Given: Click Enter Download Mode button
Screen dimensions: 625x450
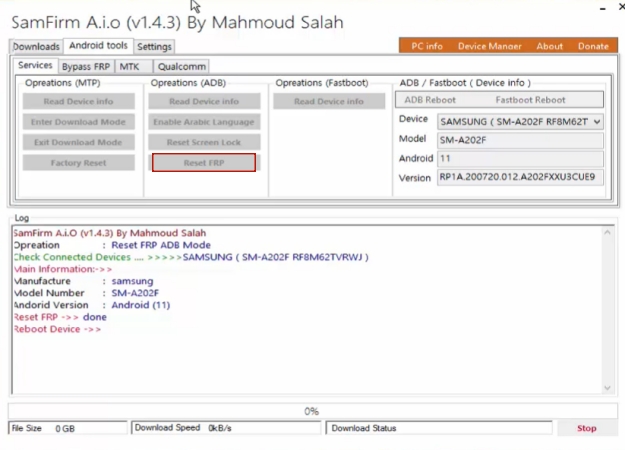Looking at the screenshot, I should tap(79, 122).
